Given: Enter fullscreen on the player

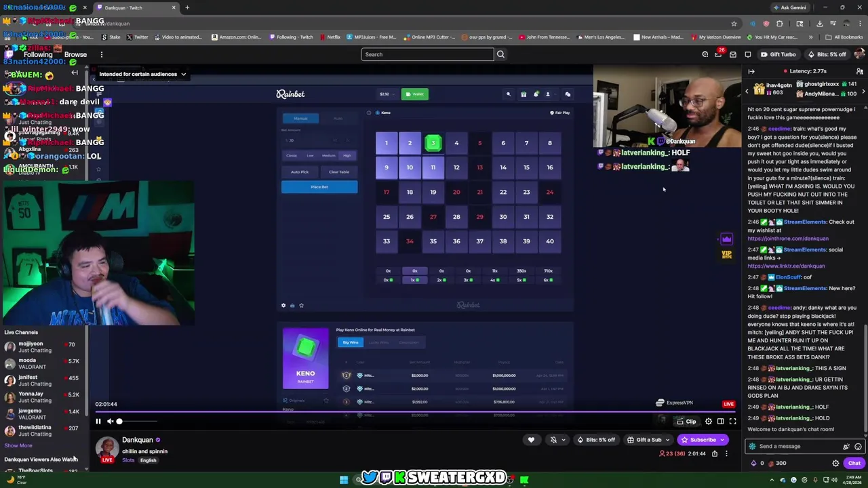Looking at the screenshot, I should [732, 422].
